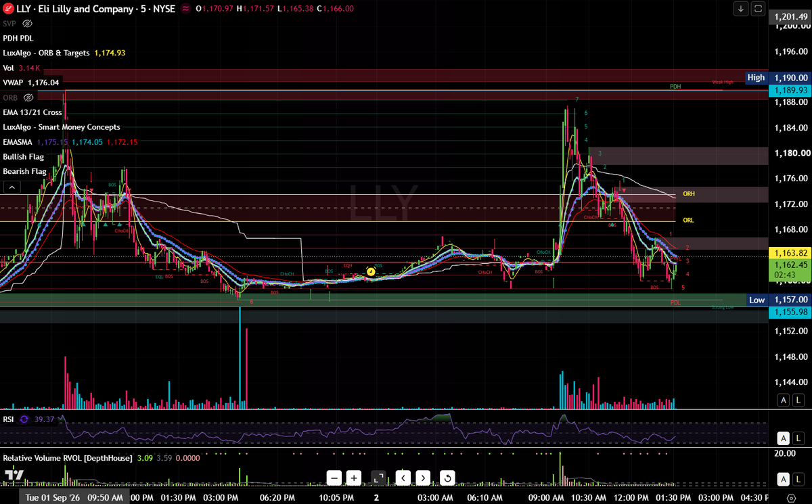
Task: Click the High 1,190.00 price label
Action: coord(778,78)
